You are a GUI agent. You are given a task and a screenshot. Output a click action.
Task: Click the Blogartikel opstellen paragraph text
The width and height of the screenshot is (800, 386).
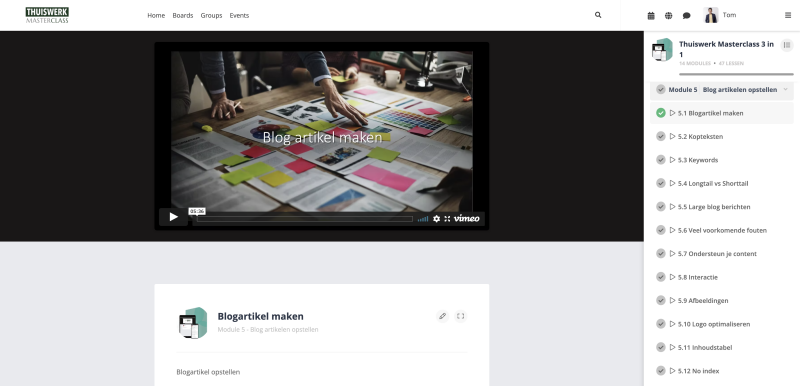(x=208, y=372)
